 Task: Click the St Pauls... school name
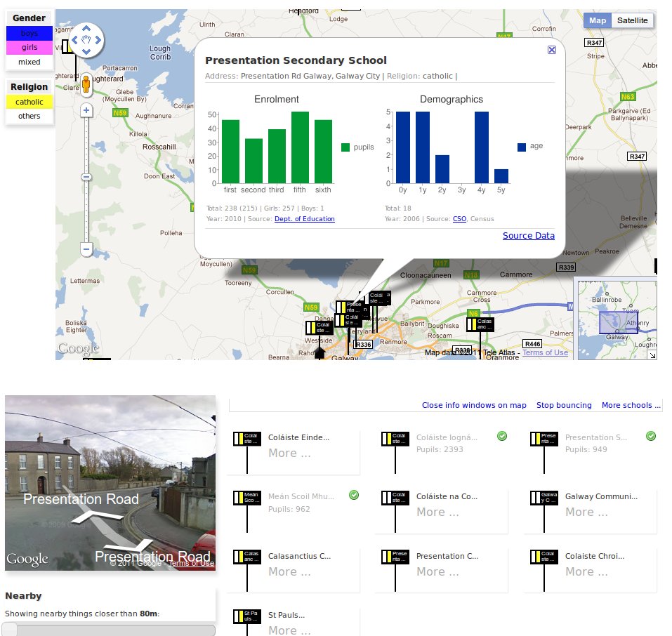click(286, 615)
